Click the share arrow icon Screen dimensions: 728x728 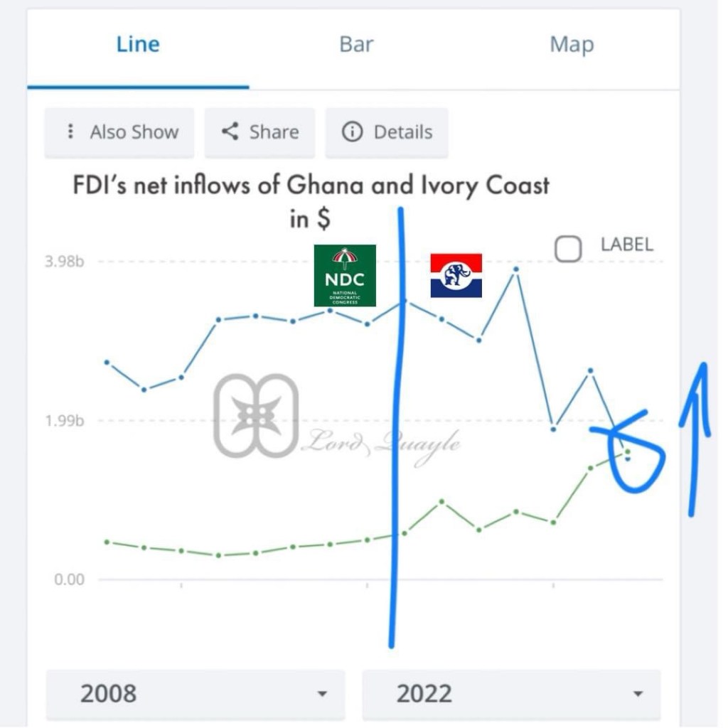click(230, 132)
